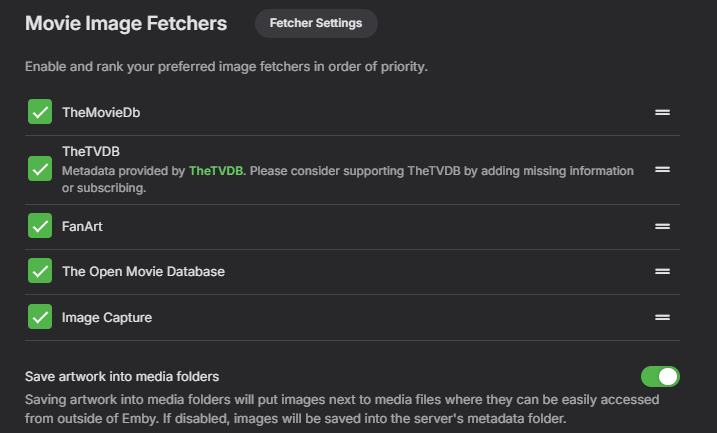Uncheck the Image Capture checkbox
717x433 pixels.
coord(40,317)
